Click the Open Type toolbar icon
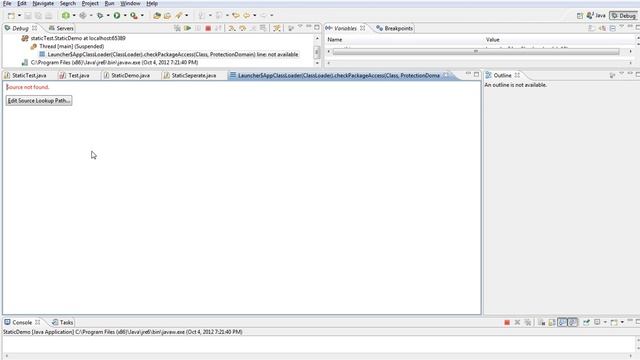Image resolution: width=640 pixels, height=360 pixels. [x=157, y=16]
